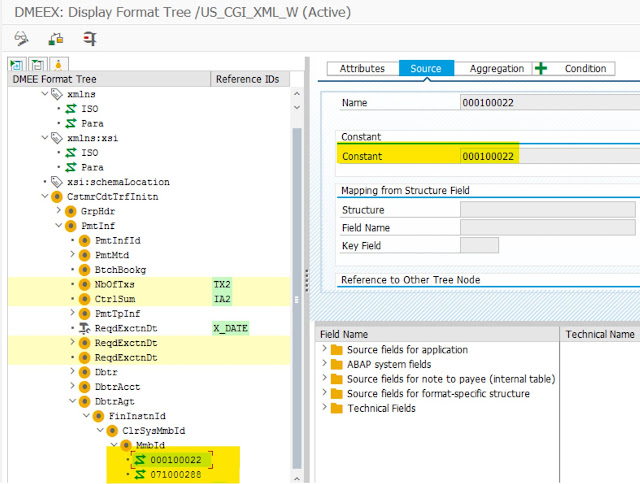
Task: Click the Reference IDs column header
Action: pos(250,79)
